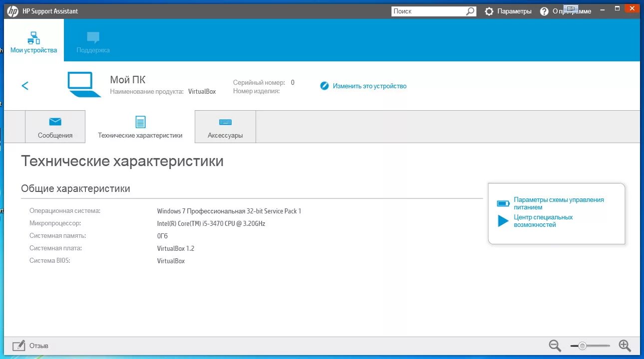
Task: Open the Сообщения tab
Action: click(55, 127)
